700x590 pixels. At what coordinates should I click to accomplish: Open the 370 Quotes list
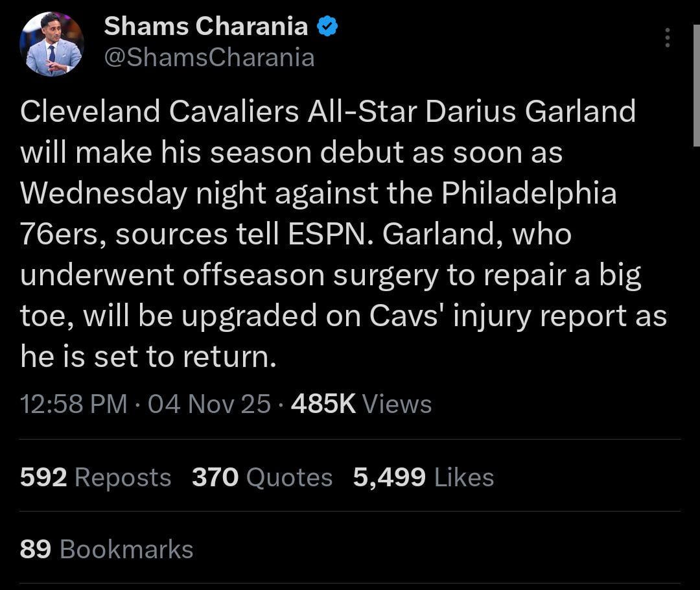point(262,478)
